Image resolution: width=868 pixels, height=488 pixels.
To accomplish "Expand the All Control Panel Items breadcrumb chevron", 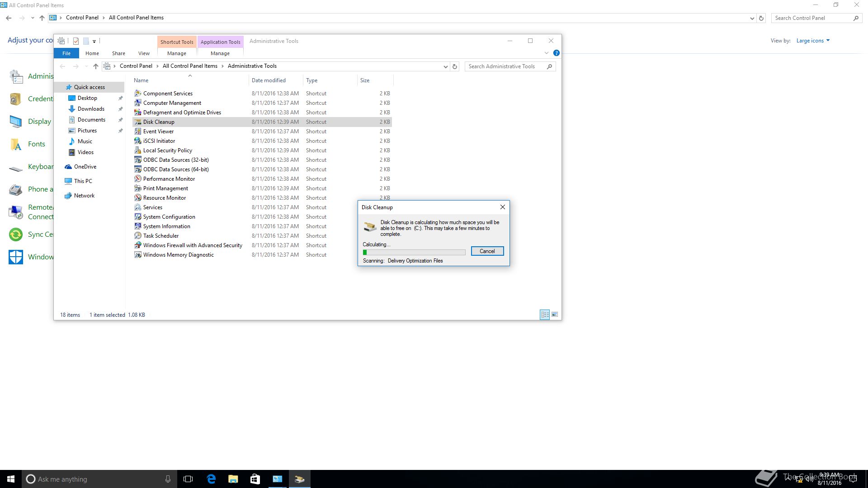I will pyautogui.click(x=222, y=66).
